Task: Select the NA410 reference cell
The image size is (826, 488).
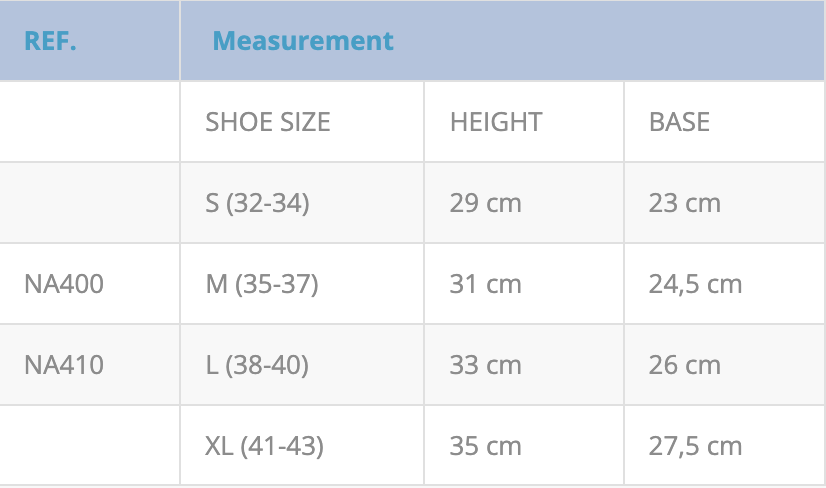Action: pyautogui.click(x=64, y=365)
